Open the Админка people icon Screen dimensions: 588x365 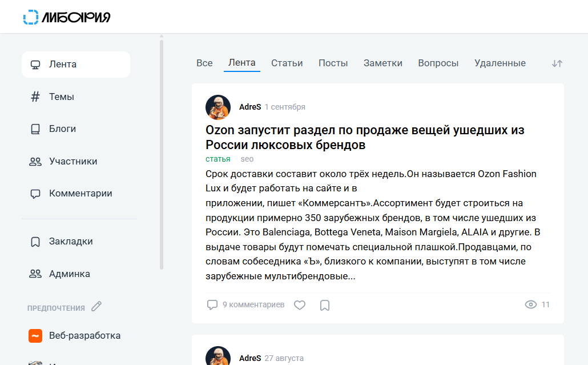[x=35, y=274]
